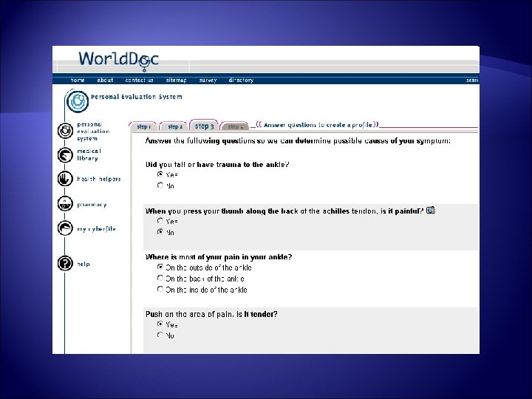Open the my cyberfile sidebar icon
The image size is (532, 399).
coord(65,228)
